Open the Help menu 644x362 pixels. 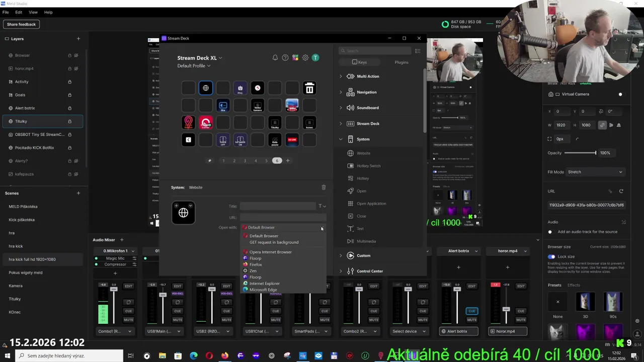[x=48, y=12]
